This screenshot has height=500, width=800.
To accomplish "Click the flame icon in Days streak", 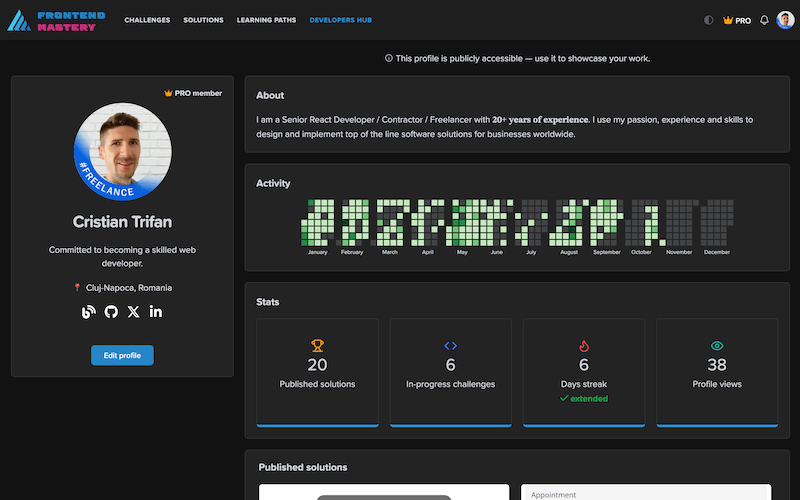I will point(584,346).
